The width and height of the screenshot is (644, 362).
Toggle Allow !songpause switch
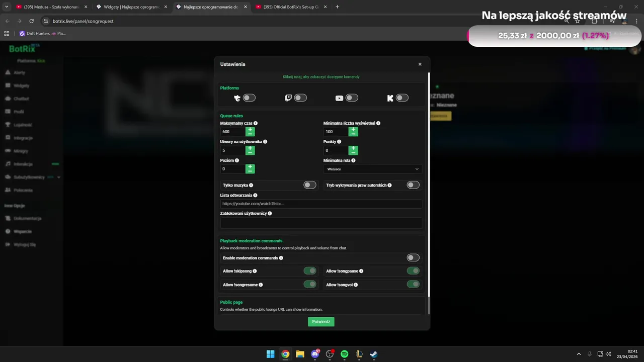pyautogui.click(x=413, y=271)
